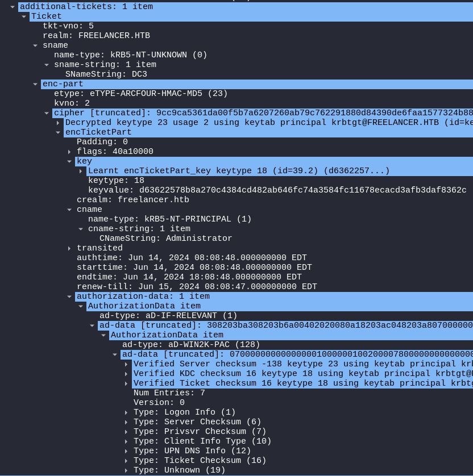The height and width of the screenshot is (476, 473).
Task: Collapse the Ticket node arrow
Action: pos(24,16)
